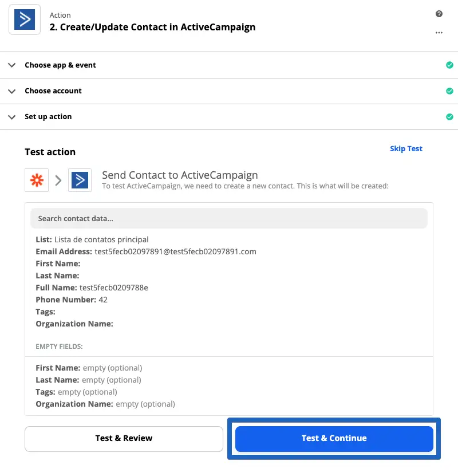Screen dimensions: 458x476
Task: Click the arrow between Zapier and ActiveCampaign icons
Action: click(x=58, y=180)
